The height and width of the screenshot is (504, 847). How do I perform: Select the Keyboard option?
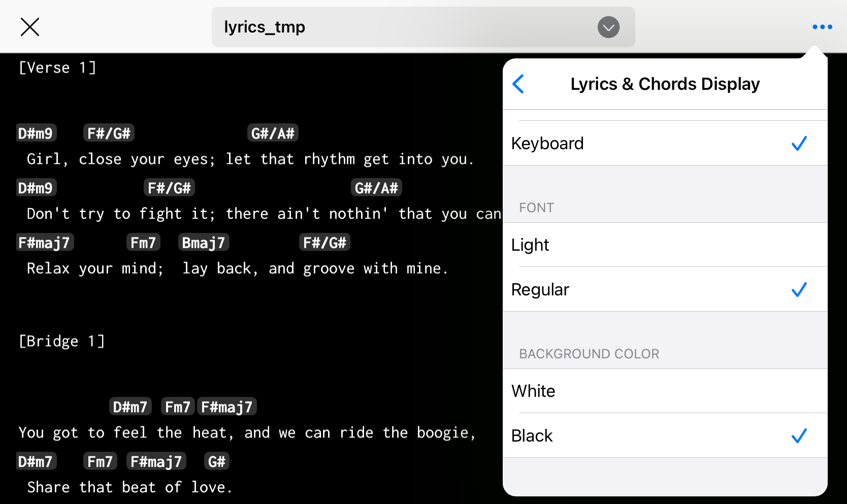665,143
